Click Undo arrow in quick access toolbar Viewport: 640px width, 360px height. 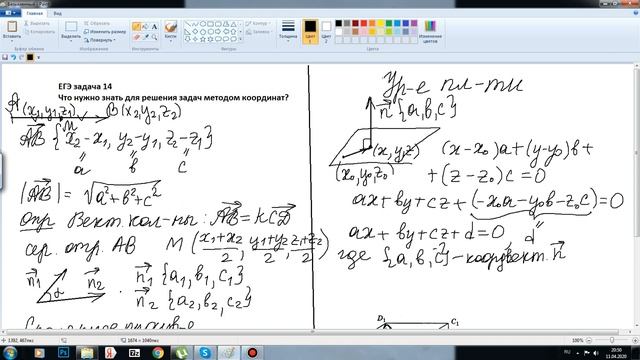[13, 58]
